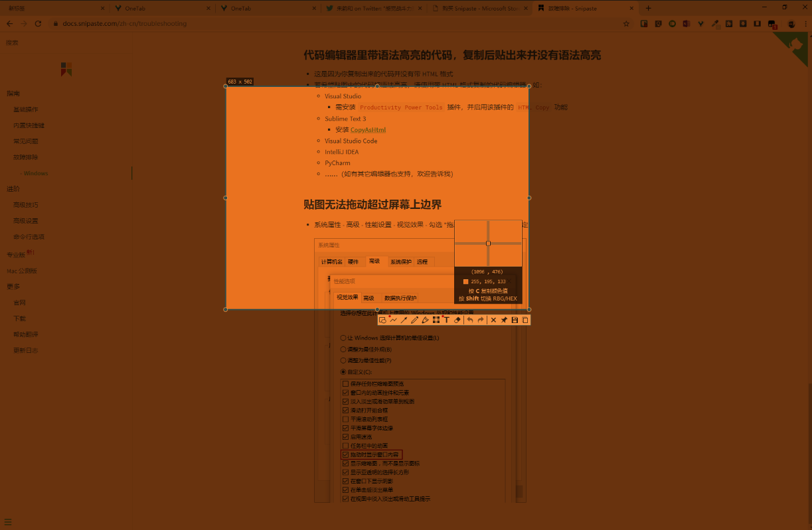Open Mac 公测版 in the sidebar
This screenshot has width=812, height=530.
pyautogui.click(x=22, y=271)
